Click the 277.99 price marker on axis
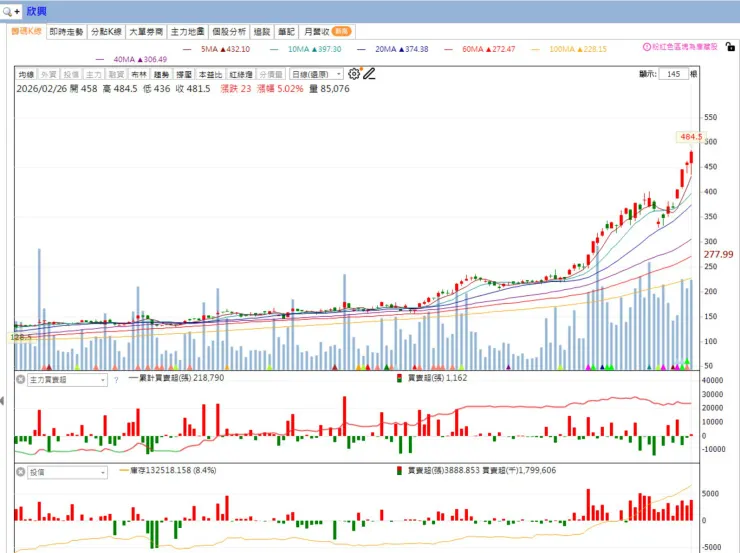 [719, 255]
